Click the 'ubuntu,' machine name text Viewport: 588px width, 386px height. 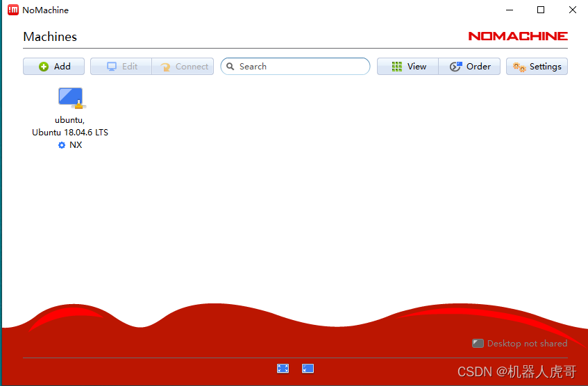tap(69, 120)
